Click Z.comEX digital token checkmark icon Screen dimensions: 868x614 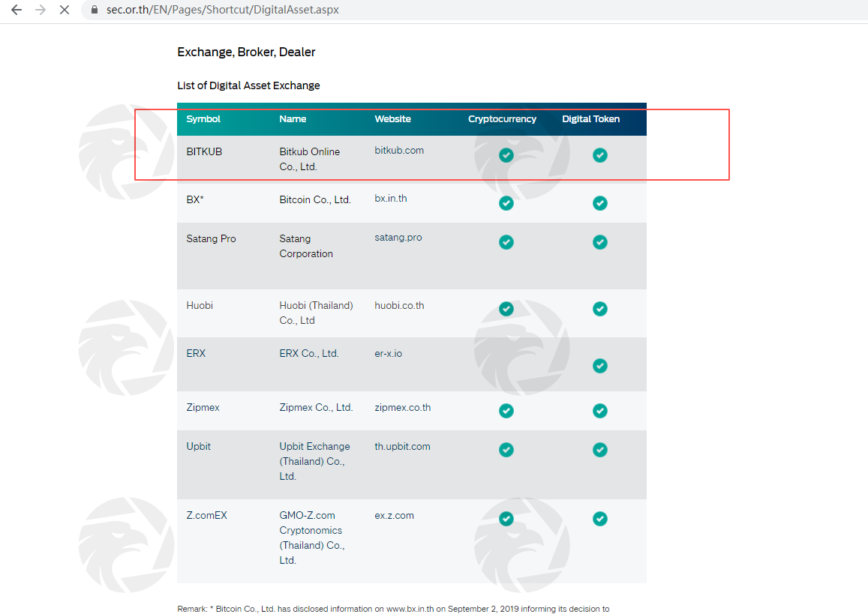pyautogui.click(x=600, y=519)
